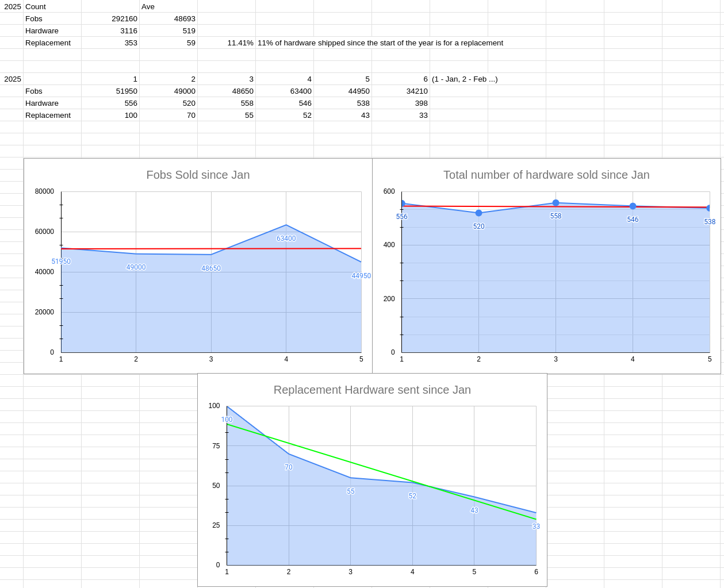
Task: Click the month 1 Replacement cell showing 100
Action: point(110,116)
